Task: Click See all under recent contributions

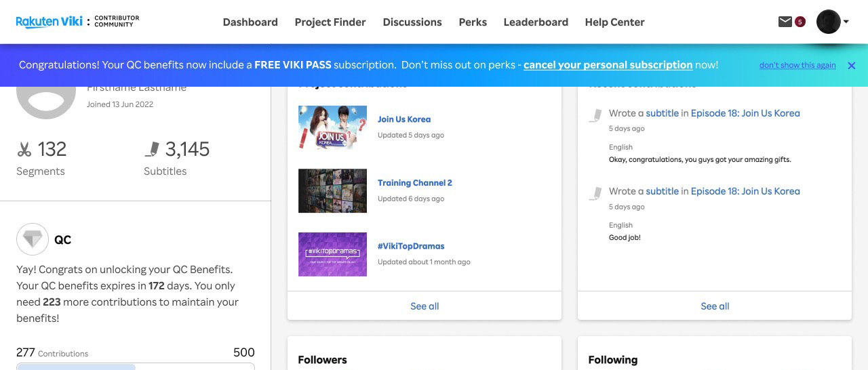Action: pyautogui.click(x=715, y=306)
